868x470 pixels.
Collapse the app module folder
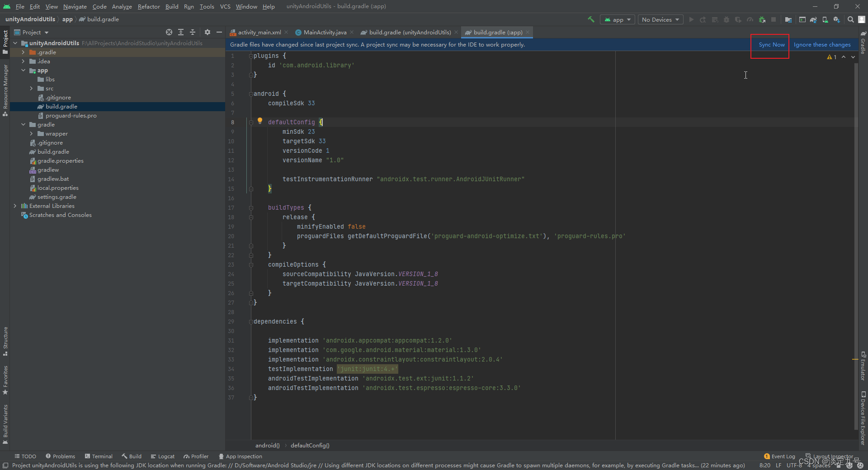pyautogui.click(x=23, y=70)
